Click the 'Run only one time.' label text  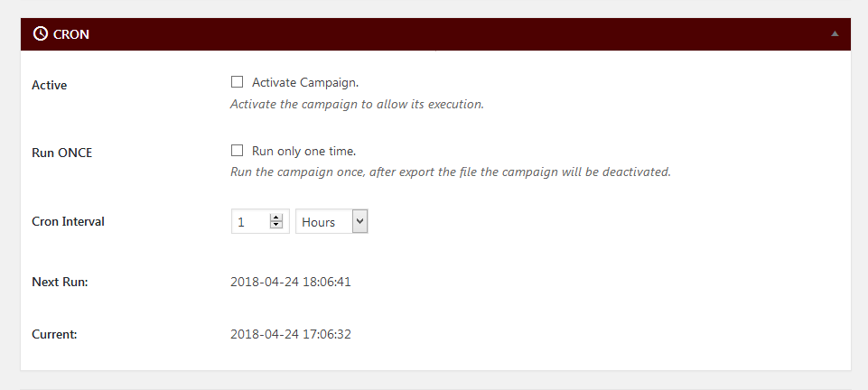tap(303, 151)
